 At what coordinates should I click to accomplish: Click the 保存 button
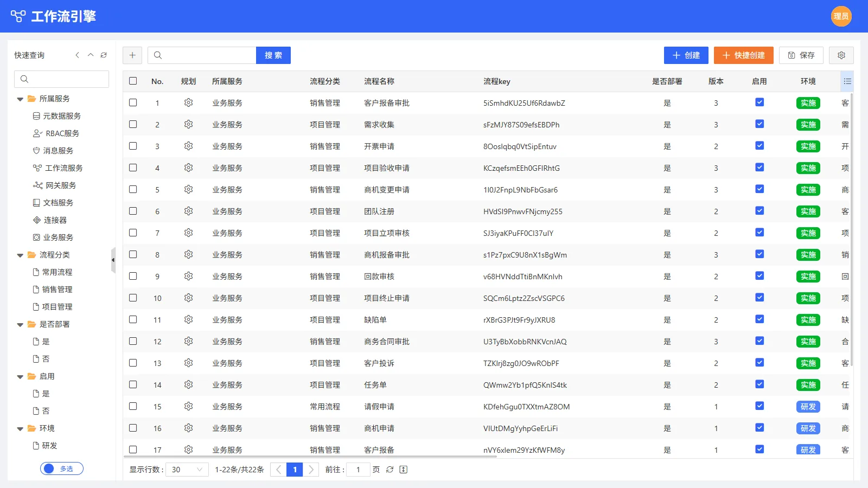801,55
